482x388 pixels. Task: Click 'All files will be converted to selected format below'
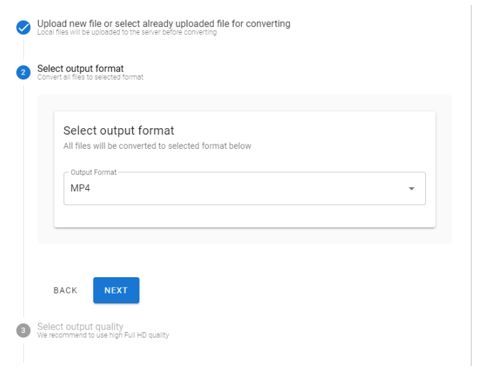pos(157,146)
